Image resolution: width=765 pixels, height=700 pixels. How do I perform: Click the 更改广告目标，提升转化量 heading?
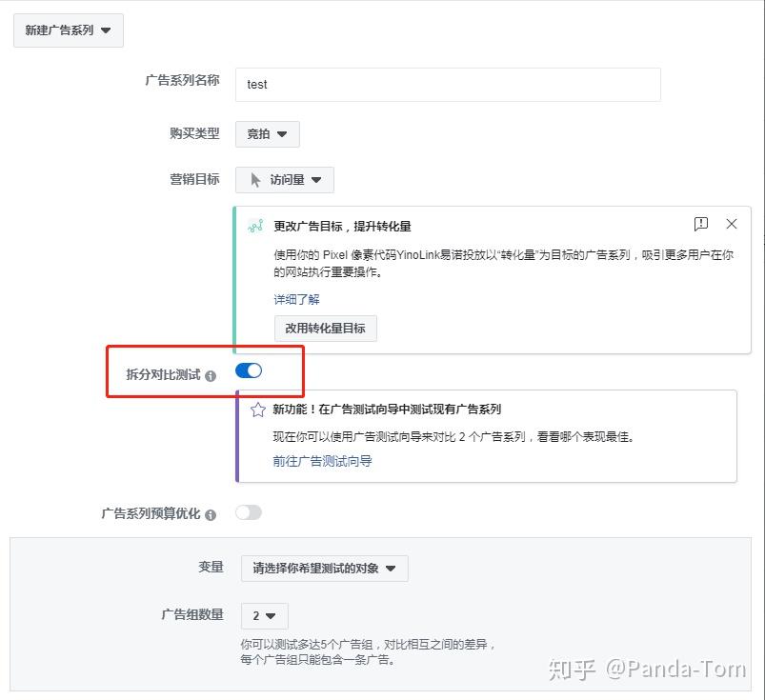pyautogui.click(x=343, y=227)
